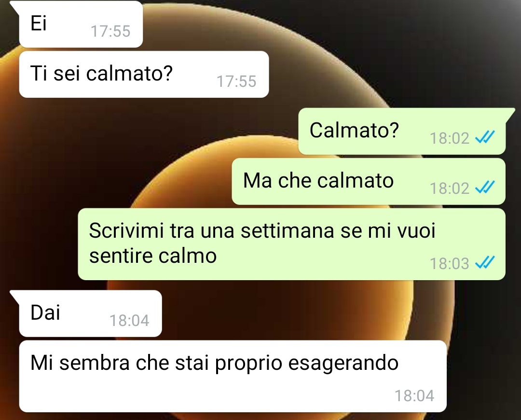Click the 17:55 timestamp on 'Ei' message
Image resolution: width=521 pixels, height=420 pixels.
(x=110, y=31)
